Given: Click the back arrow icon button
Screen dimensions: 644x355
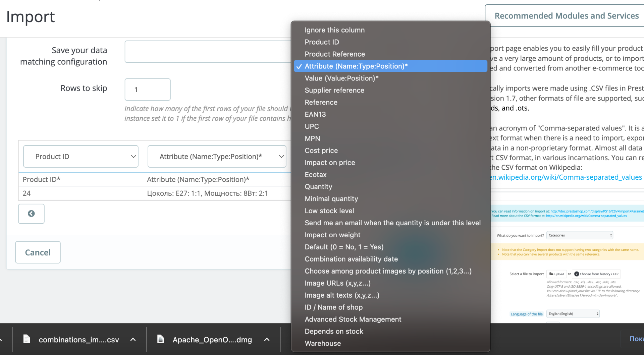Looking at the screenshot, I should click(x=31, y=214).
